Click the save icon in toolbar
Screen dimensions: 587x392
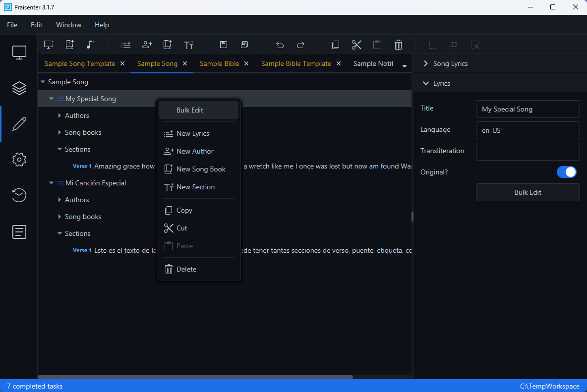pos(224,45)
